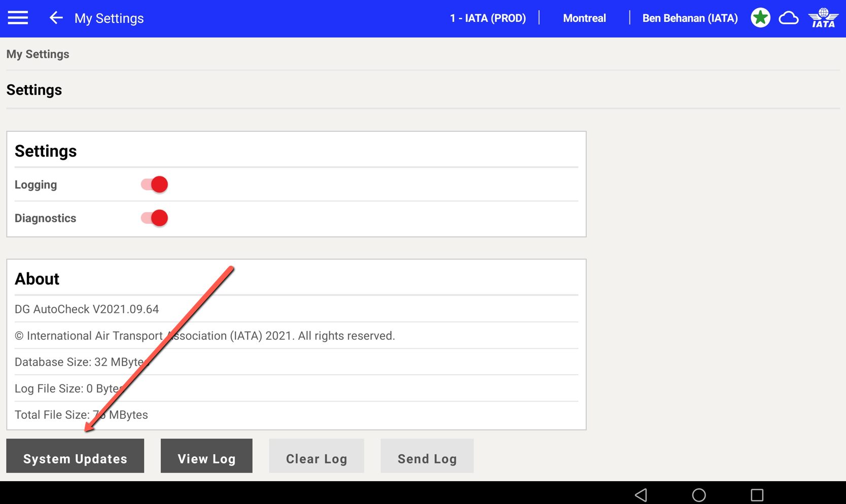Tap the IATA copyright notice row

point(296,336)
